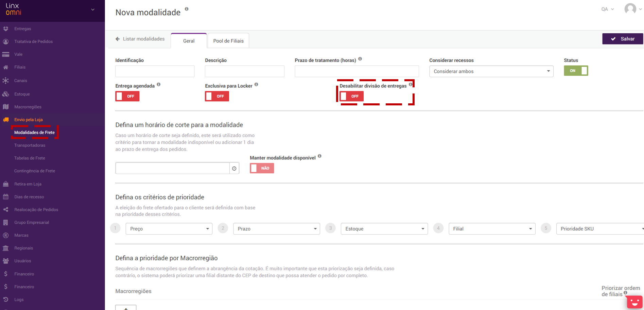Click the Envio pela Loja truck icon

[x=6, y=120]
